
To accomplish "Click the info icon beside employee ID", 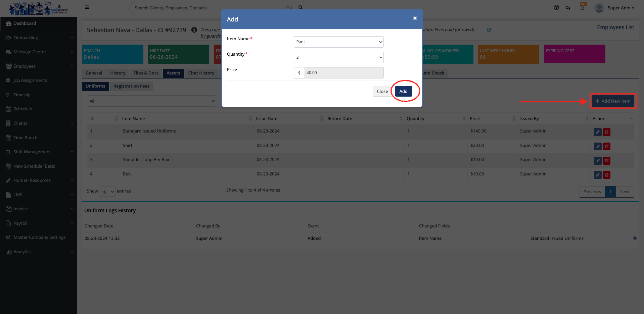I will click(x=194, y=30).
